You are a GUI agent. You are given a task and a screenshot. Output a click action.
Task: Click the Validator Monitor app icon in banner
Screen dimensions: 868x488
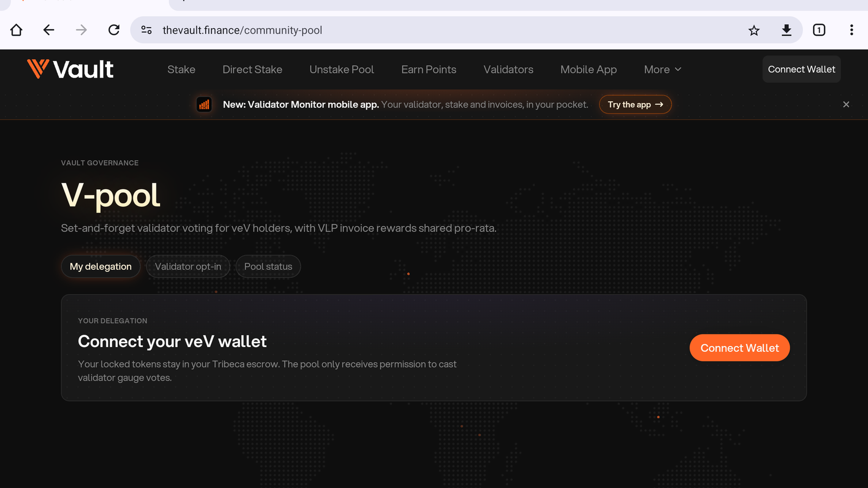click(x=204, y=105)
